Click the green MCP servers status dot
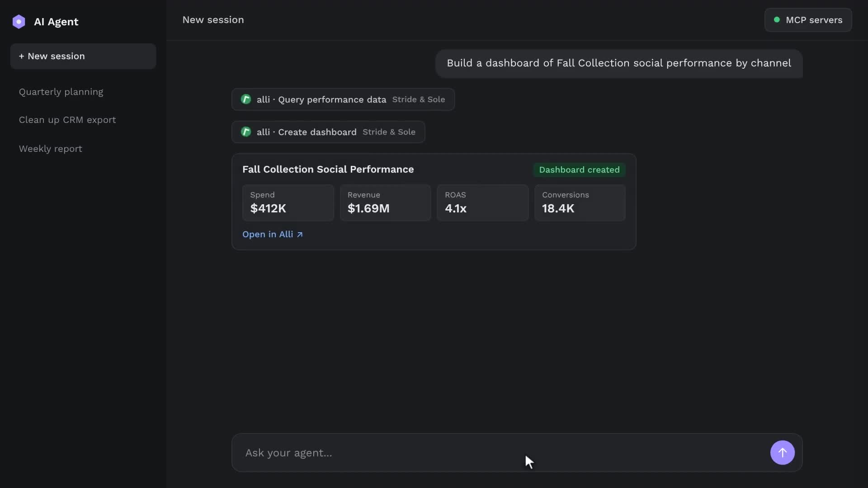 pos(777,20)
